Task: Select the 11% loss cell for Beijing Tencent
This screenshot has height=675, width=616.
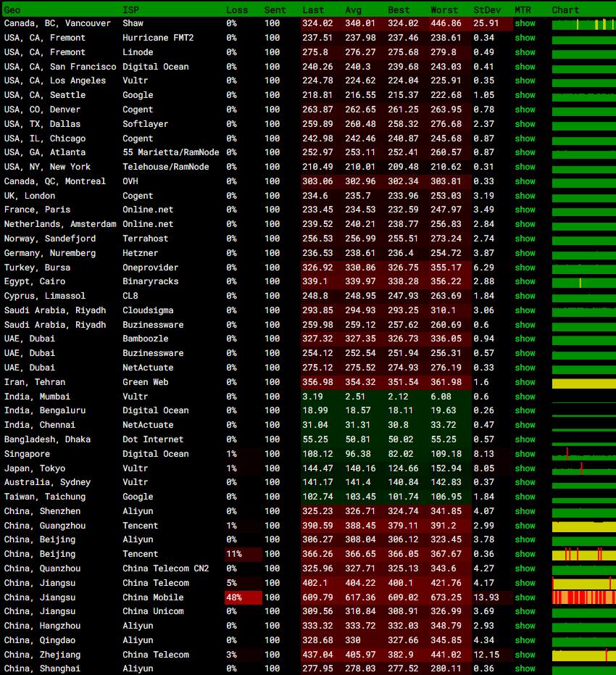Action: [x=244, y=554]
